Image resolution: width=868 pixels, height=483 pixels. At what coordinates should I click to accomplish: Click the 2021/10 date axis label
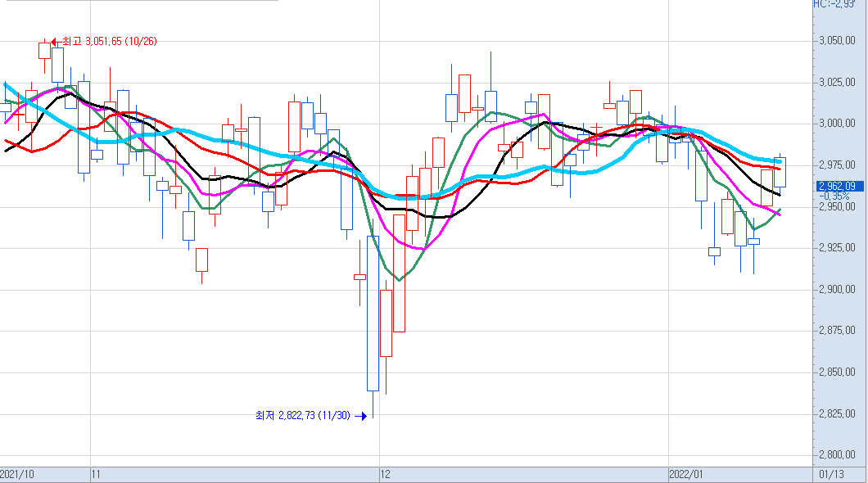click(16, 475)
